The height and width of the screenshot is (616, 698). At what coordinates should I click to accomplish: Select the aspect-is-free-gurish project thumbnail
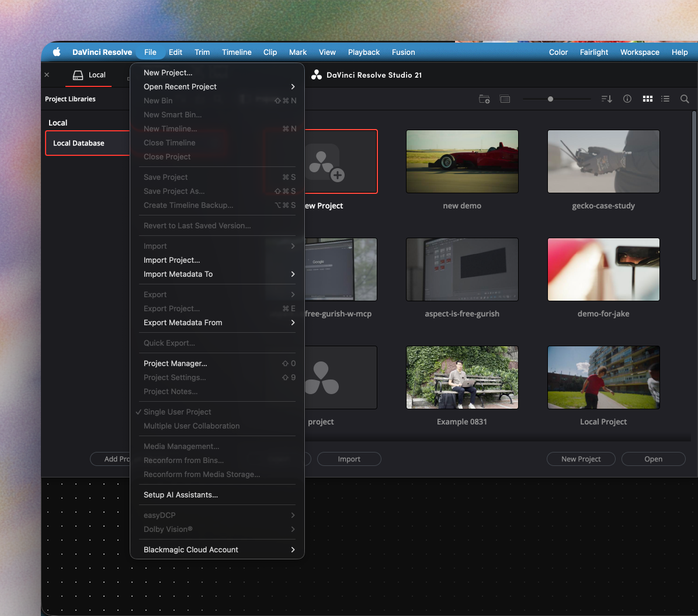(462, 269)
